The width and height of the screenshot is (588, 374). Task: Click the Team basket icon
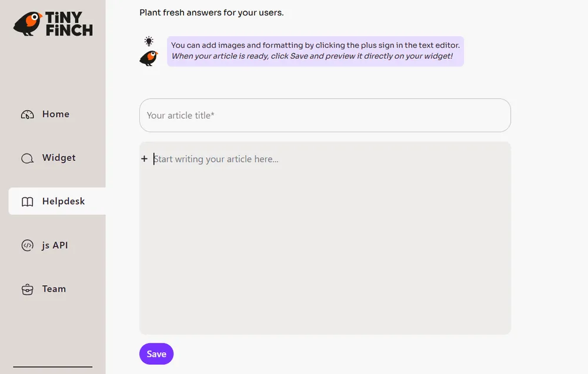point(27,289)
